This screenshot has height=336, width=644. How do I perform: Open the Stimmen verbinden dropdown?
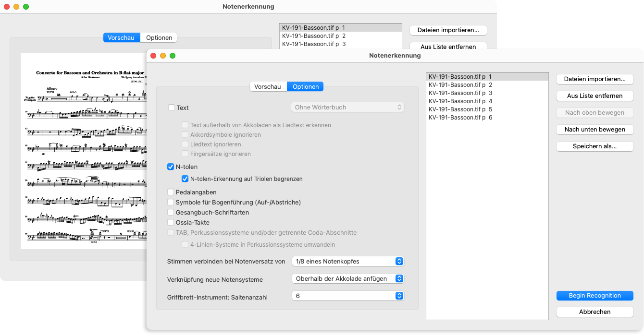pos(348,262)
